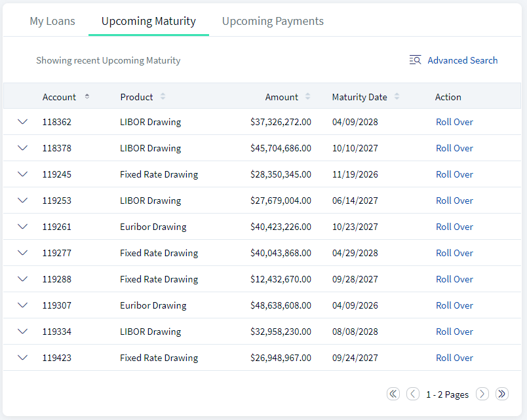Click amount $40,423,226.00
Image resolution: width=527 pixels, height=420 pixels.
(281, 227)
